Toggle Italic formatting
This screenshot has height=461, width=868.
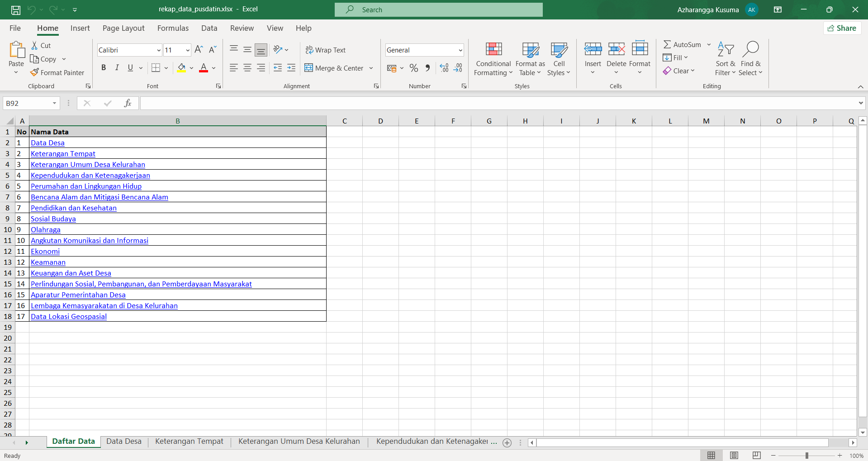point(117,68)
